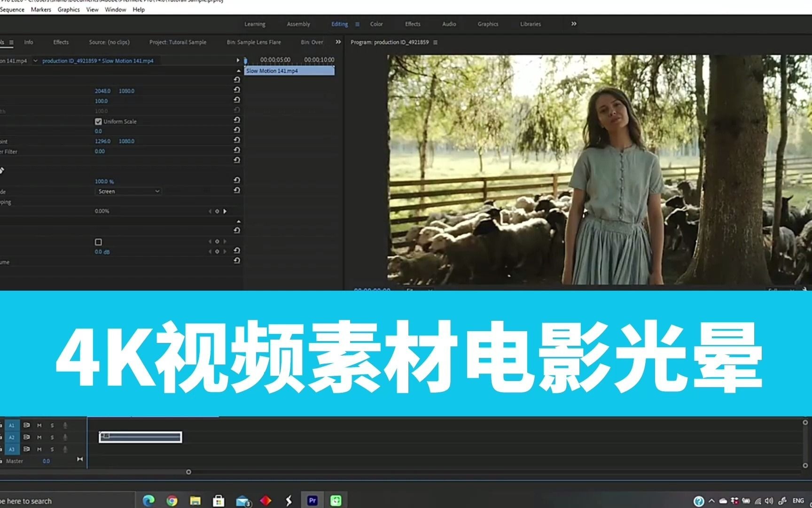Go to previous keyframe on 0.00% row
The height and width of the screenshot is (508, 812).
[210, 211]
